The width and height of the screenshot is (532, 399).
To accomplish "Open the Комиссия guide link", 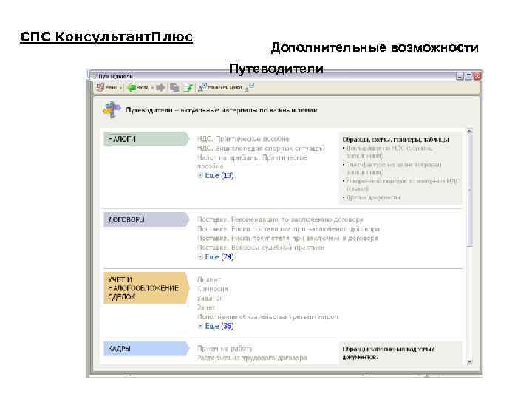I will click(x=213, y=289).
